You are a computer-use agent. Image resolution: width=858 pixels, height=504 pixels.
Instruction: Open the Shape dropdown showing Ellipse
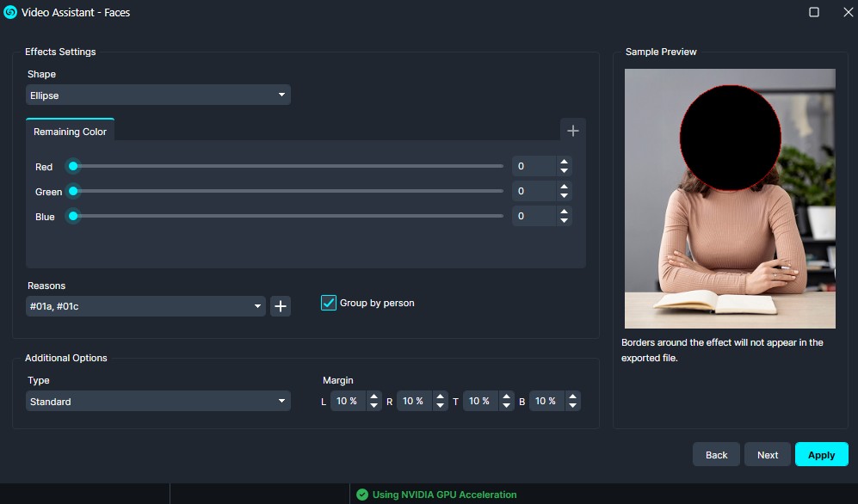click(158, 95)
